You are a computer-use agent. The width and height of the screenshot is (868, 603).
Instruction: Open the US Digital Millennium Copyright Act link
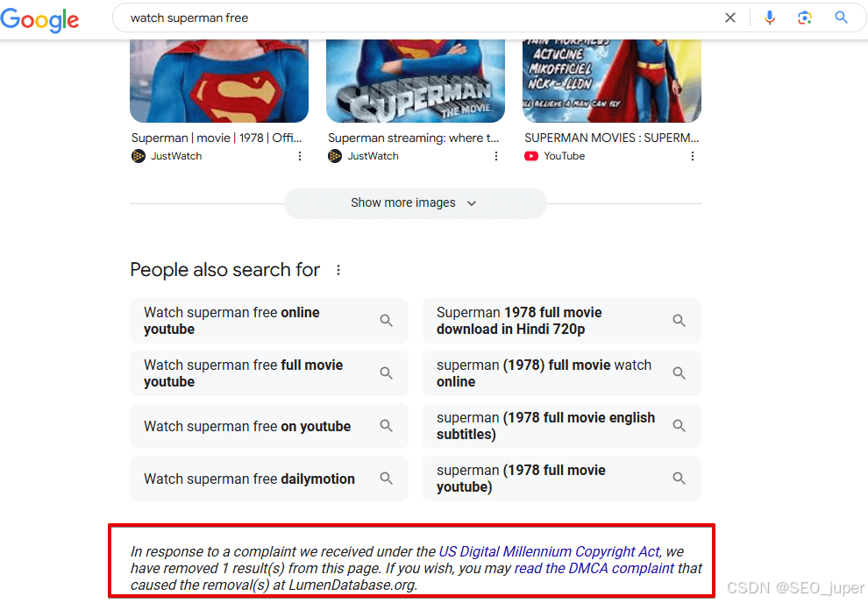[549, 551]
